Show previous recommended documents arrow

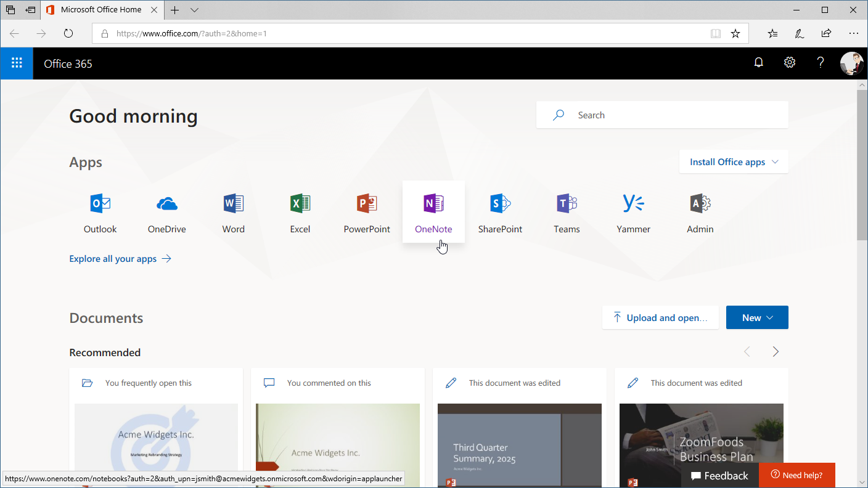tap(747, 352)
